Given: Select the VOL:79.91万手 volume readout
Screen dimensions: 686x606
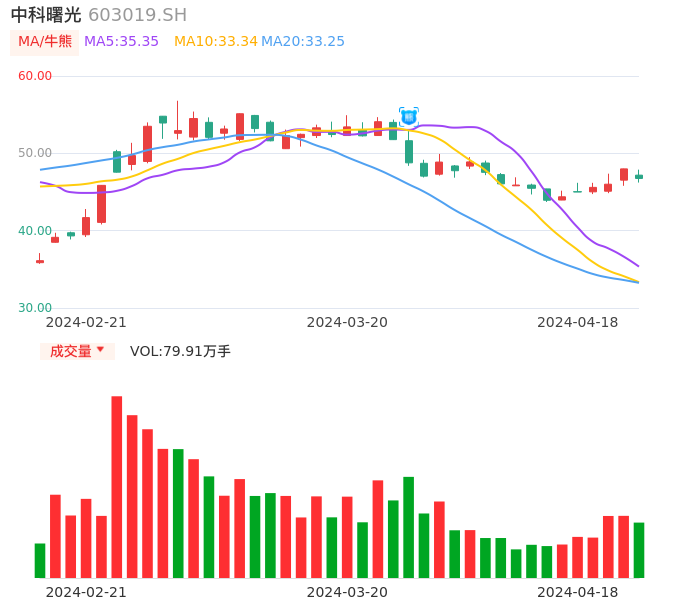Looking at the screenshot, I should 180,351.
